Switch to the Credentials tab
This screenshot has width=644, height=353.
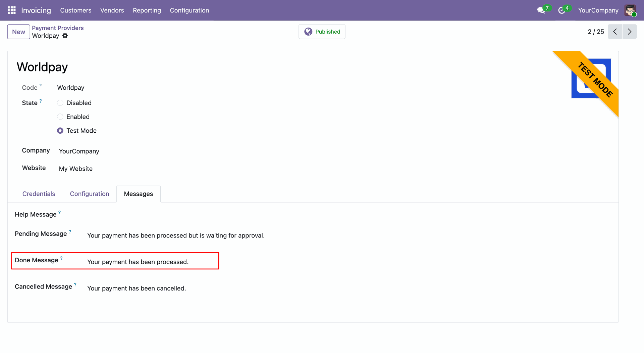[39, 194]
